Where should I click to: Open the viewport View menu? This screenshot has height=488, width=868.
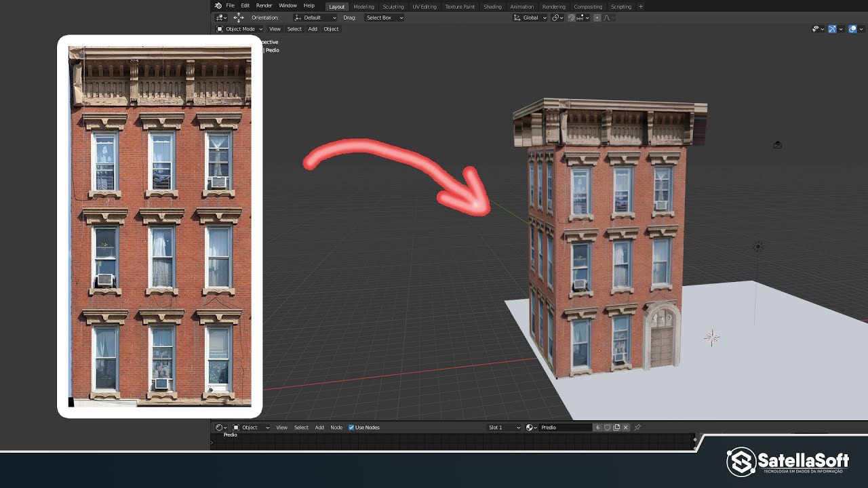point(275,29)
